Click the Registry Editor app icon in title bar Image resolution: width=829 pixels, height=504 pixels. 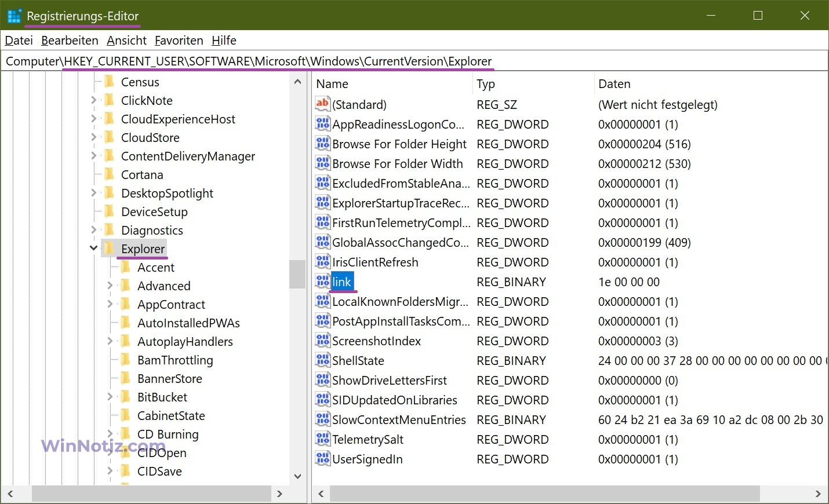pos(14,16)
